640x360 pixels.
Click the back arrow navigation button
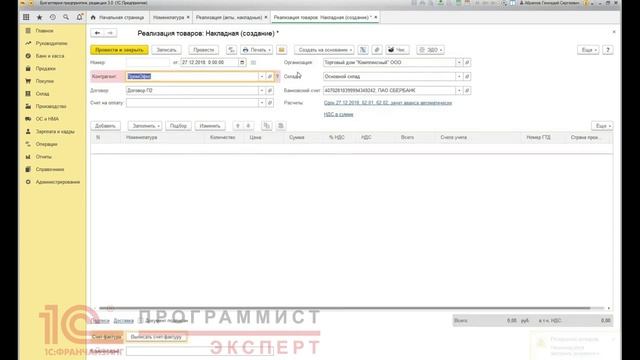pos(97,33)
